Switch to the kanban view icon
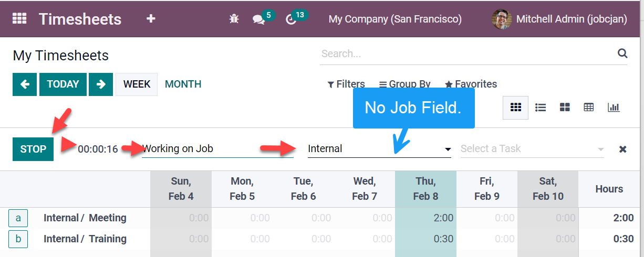The width and height of the screenshot is (644, 257). pos(565,108)
